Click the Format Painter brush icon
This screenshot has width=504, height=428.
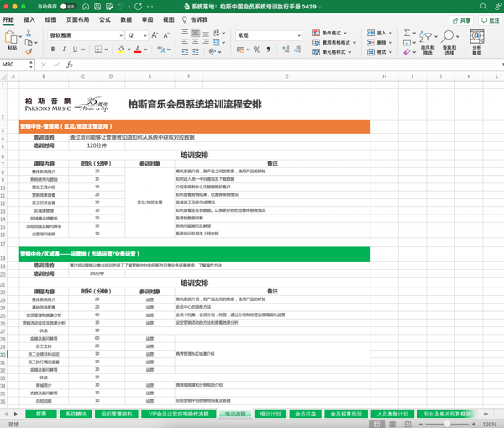point(29,51)
